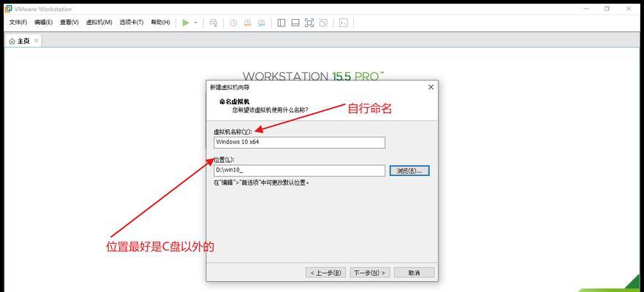Click the take snapshot clock icon
The width and height of the screenshot is (644, 292).
click(x=233, y=23)
